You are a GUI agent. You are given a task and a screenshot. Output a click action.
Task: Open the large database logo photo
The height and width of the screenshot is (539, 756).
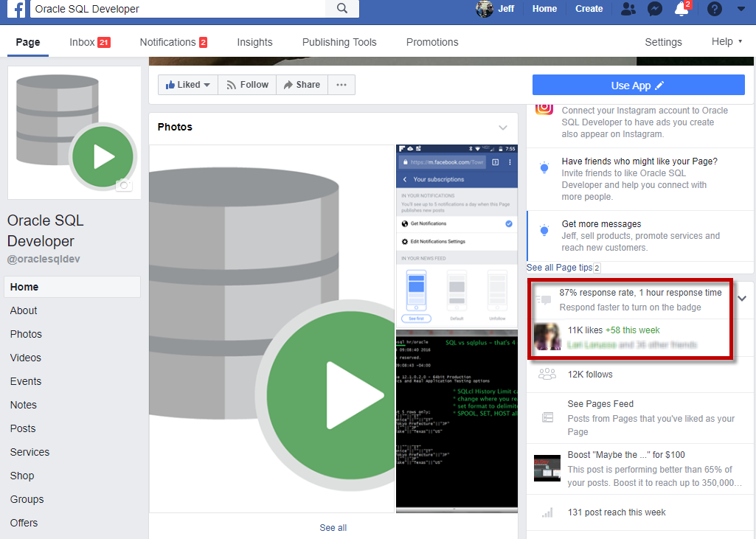point(272,329)
